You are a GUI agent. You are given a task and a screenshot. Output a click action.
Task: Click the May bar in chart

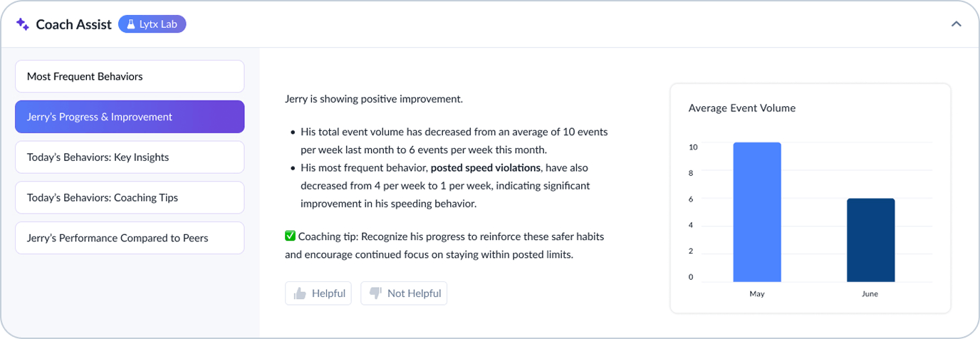pos(757,212)
